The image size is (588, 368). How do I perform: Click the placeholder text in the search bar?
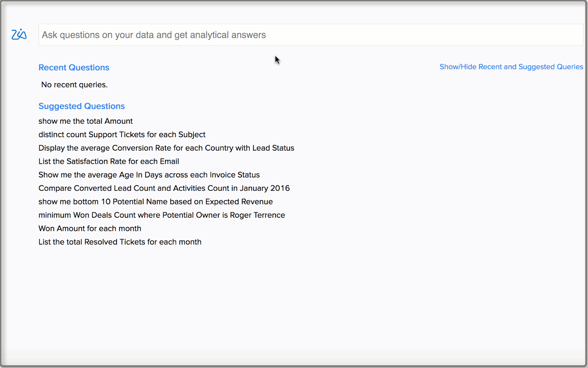[x=153, y=34]
